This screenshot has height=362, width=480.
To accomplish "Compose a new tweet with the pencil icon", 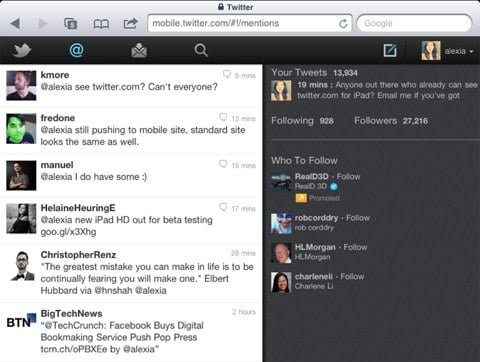I will point(390,51).
